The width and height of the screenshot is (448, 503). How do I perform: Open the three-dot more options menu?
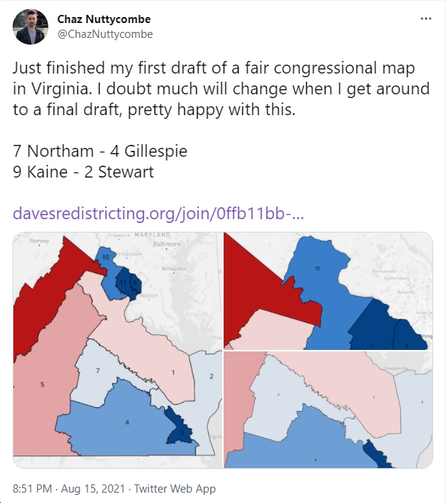[426, 19]
